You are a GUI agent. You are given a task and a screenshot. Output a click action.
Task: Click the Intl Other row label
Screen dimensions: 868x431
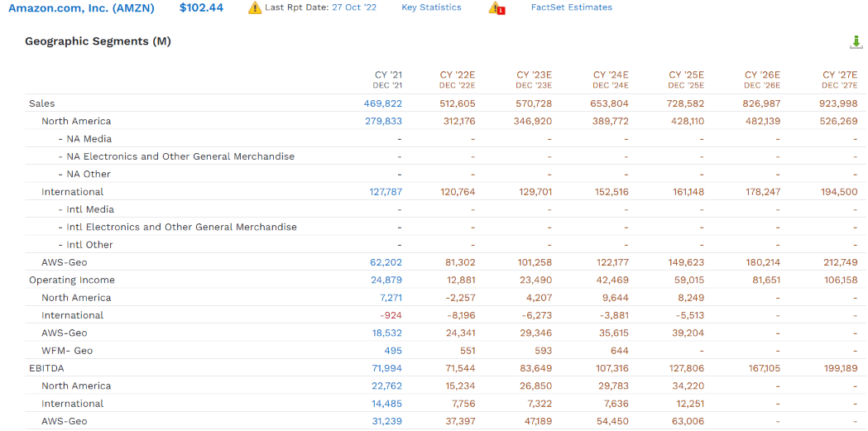(86, 245)
